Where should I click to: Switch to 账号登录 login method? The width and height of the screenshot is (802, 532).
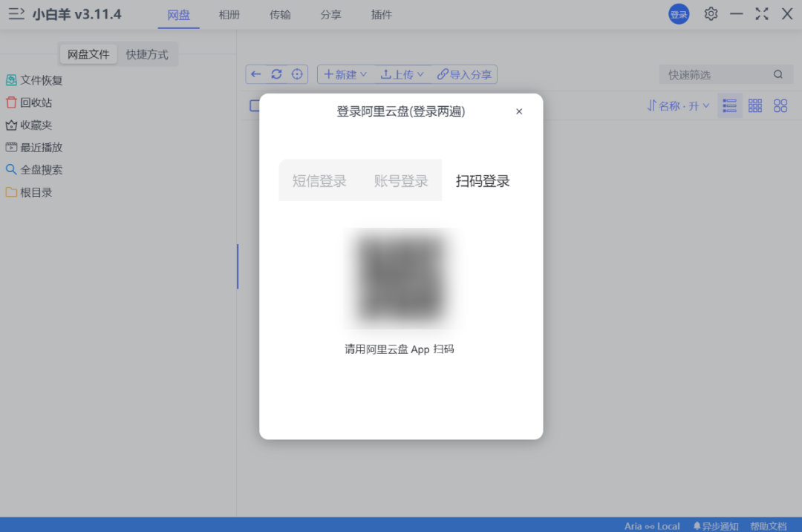click(x=400, y=180)
